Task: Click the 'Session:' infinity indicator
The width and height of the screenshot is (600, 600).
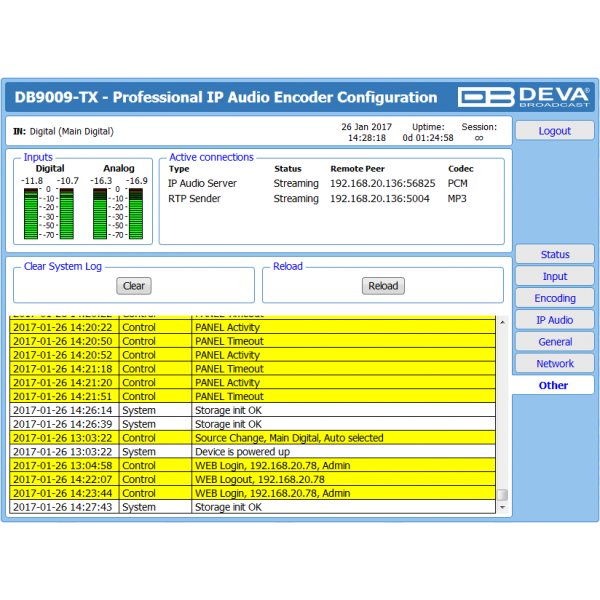Action: [x=479, y=132]
